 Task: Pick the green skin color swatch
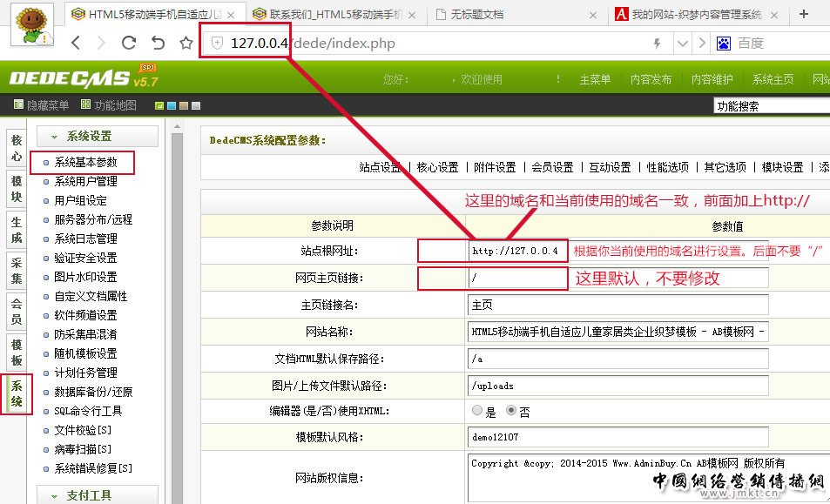click(x=159, y=106)
